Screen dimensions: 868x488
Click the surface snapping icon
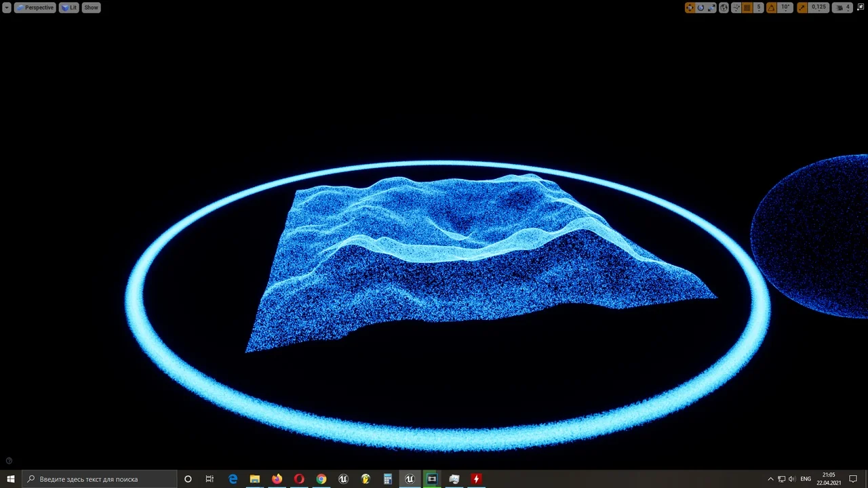coord(736,7)
